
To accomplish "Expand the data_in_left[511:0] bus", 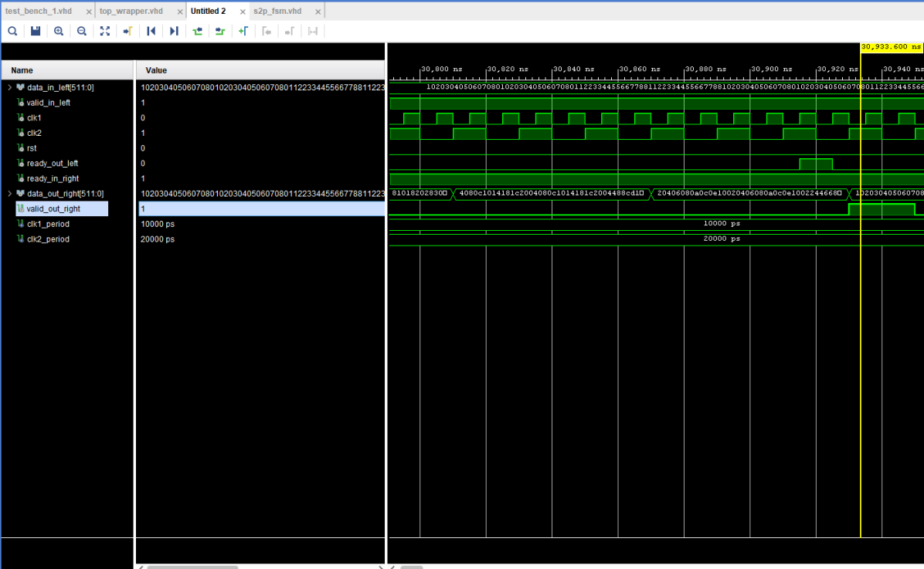I will (x=9, y=87).
